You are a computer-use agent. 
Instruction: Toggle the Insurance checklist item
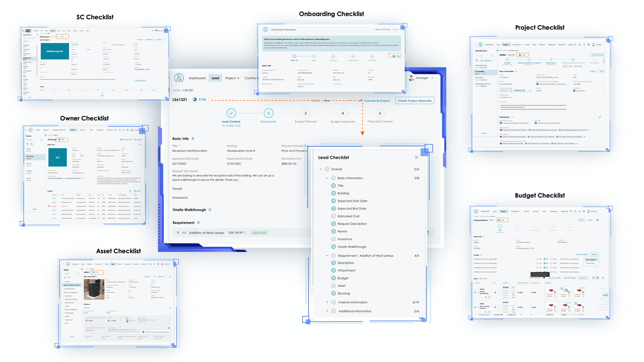click(x=333, y=239)
